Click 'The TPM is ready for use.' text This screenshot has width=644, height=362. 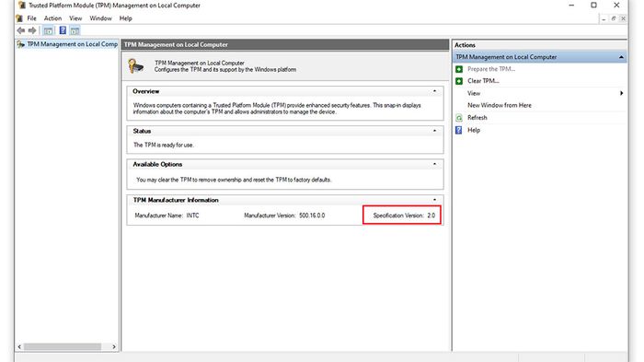164,145
